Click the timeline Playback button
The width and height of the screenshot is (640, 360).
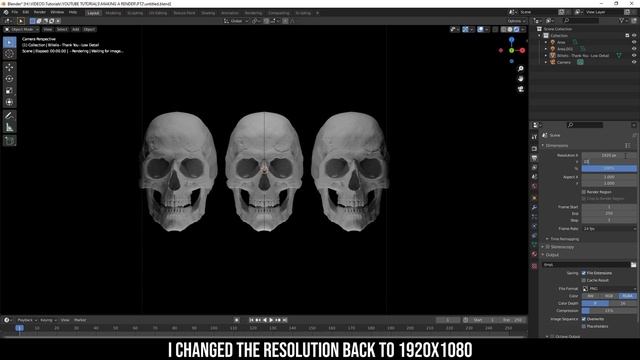click(27, 320)
